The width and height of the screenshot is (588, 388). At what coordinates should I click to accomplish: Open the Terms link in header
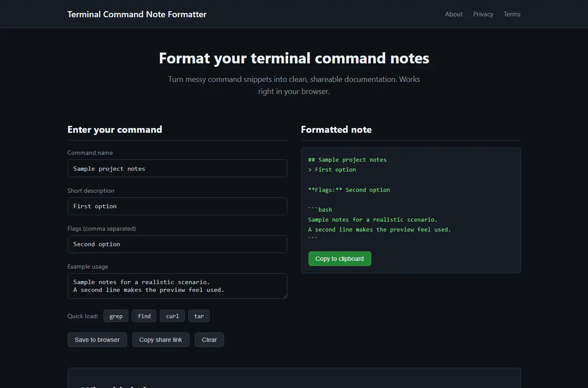(512, 14)
